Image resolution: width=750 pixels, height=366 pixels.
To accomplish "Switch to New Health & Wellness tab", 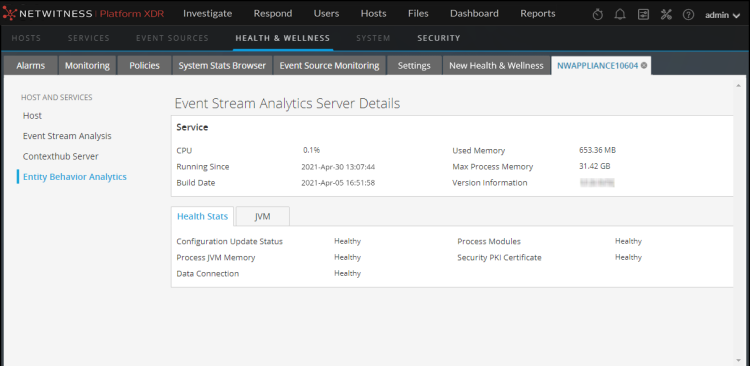I will (496, 66).
